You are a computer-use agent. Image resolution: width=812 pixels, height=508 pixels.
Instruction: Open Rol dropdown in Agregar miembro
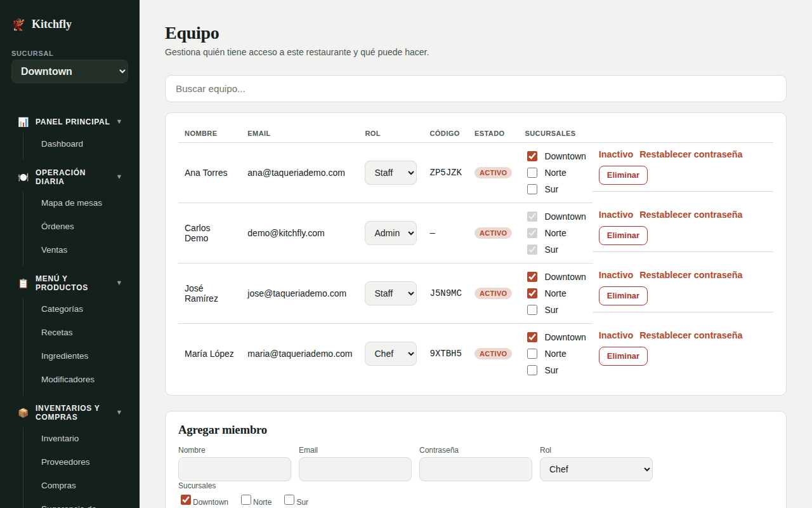pyautogui.click(x=596, y=469)
